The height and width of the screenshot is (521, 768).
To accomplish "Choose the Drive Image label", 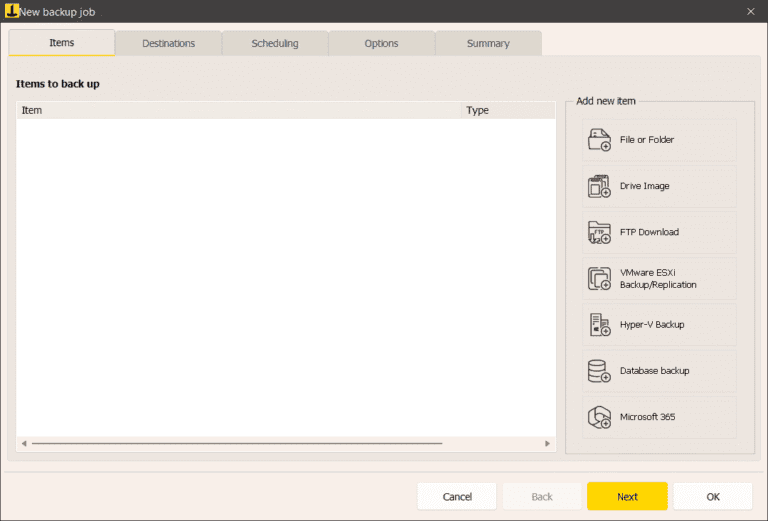I will tap(644, 186).
